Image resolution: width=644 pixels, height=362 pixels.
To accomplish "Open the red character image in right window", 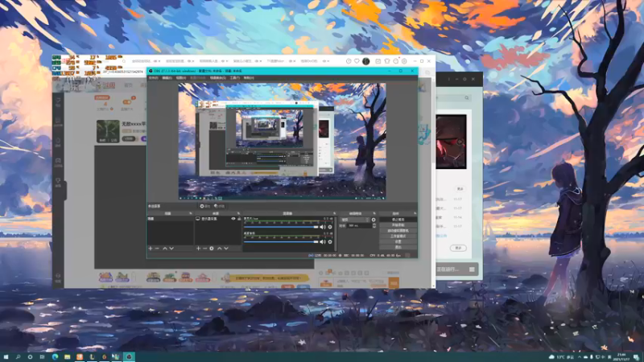I will (x=451, y=142).
